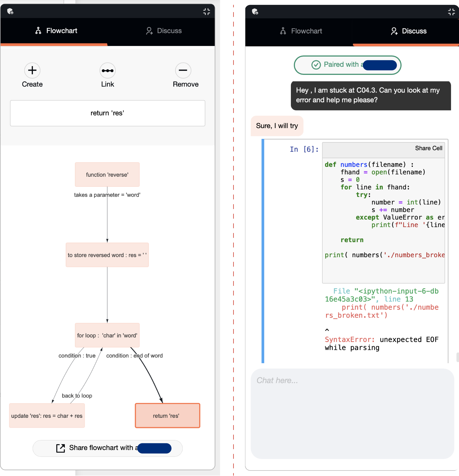Click the highlighted return 'res' node
459x476 pixels.
click(x=167, y=415)
